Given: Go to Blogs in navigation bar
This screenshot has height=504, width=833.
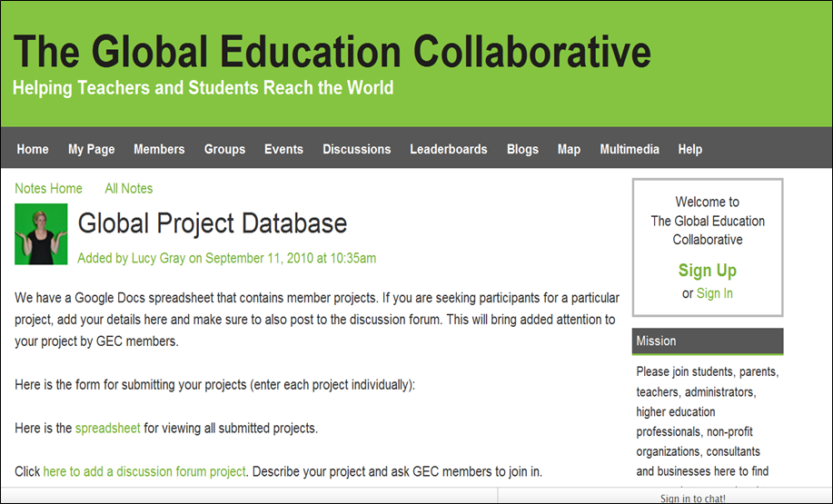Looking at the screenshot, I should point(522,149).
